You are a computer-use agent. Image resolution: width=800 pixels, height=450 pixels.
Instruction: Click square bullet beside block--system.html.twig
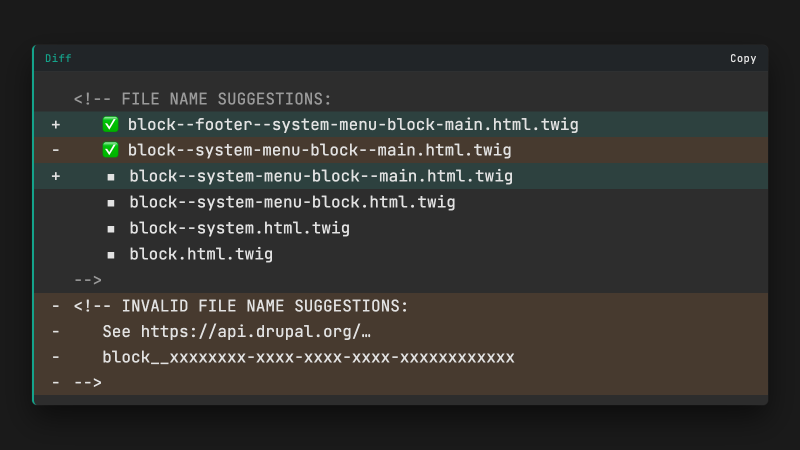[111, 229]
